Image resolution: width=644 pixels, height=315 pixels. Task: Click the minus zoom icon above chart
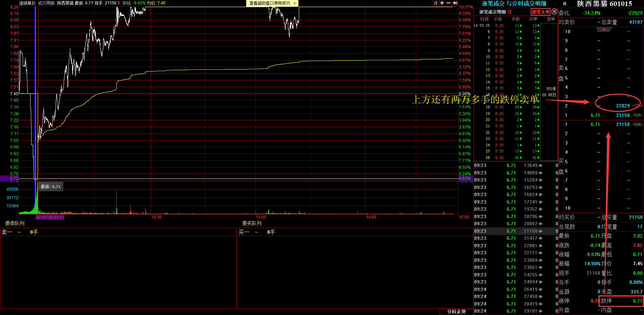point(448,3)
